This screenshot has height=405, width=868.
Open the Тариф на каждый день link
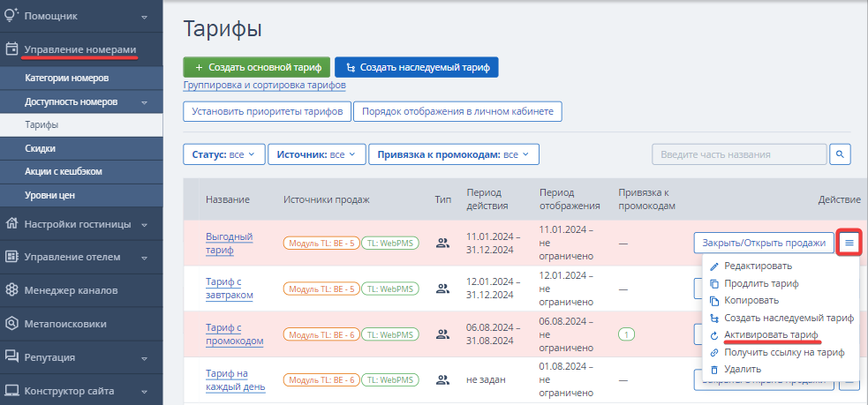235,379
